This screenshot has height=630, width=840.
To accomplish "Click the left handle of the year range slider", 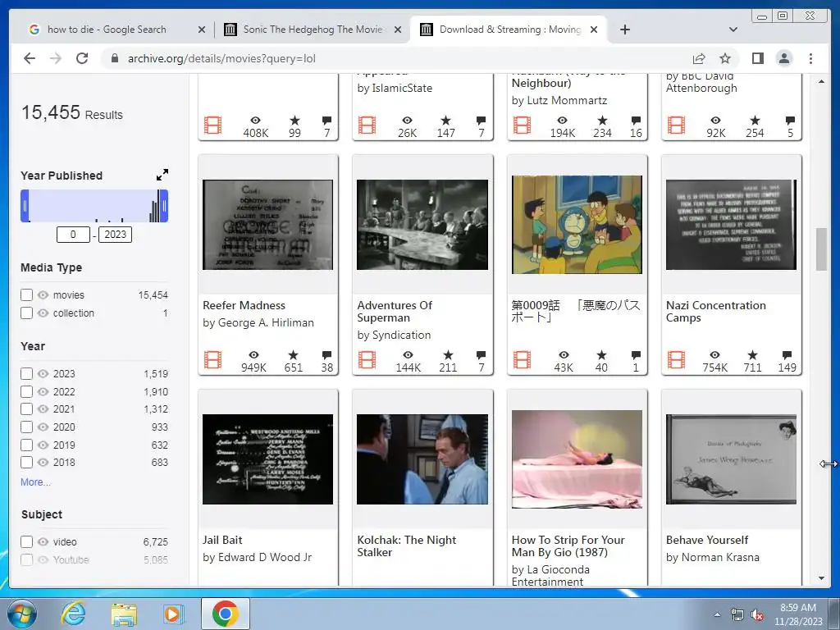I will point(25,206).
